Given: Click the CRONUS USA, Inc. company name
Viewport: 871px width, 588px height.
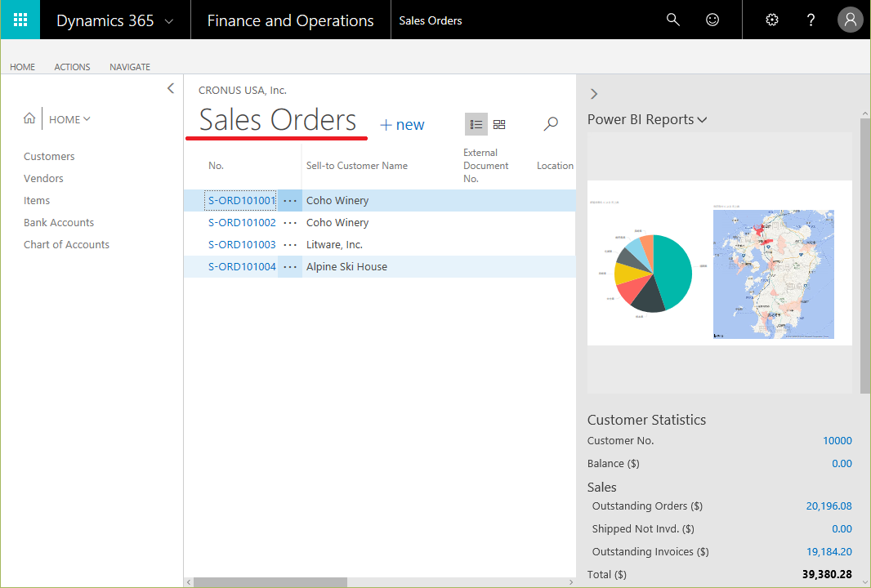Looking at the screenshot, I should [x=243, y=91].
